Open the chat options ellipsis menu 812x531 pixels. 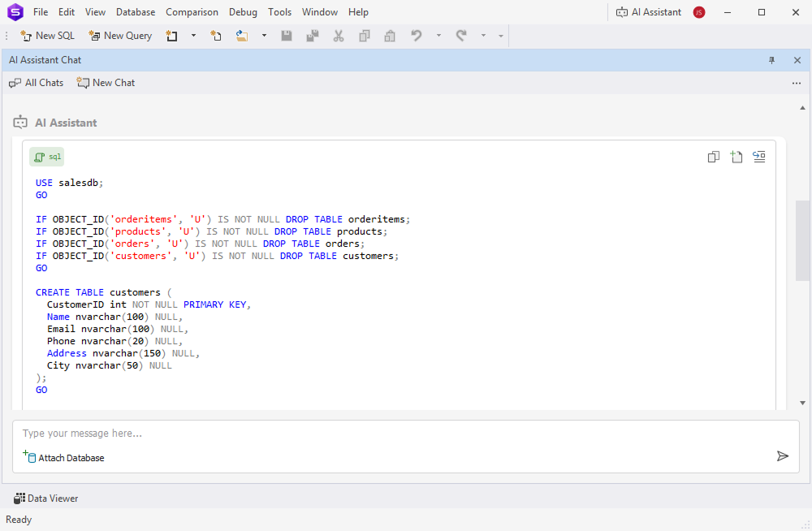pyautogui.click(x=797, y=83)
